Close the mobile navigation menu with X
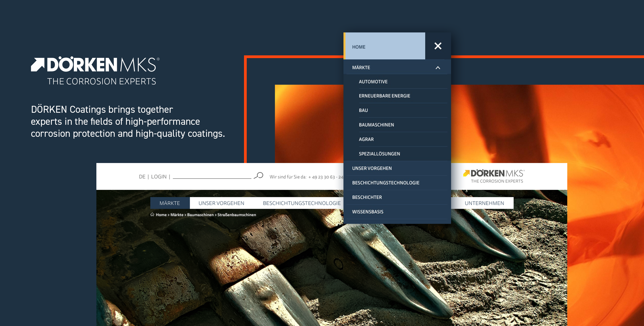 [438, 46]
